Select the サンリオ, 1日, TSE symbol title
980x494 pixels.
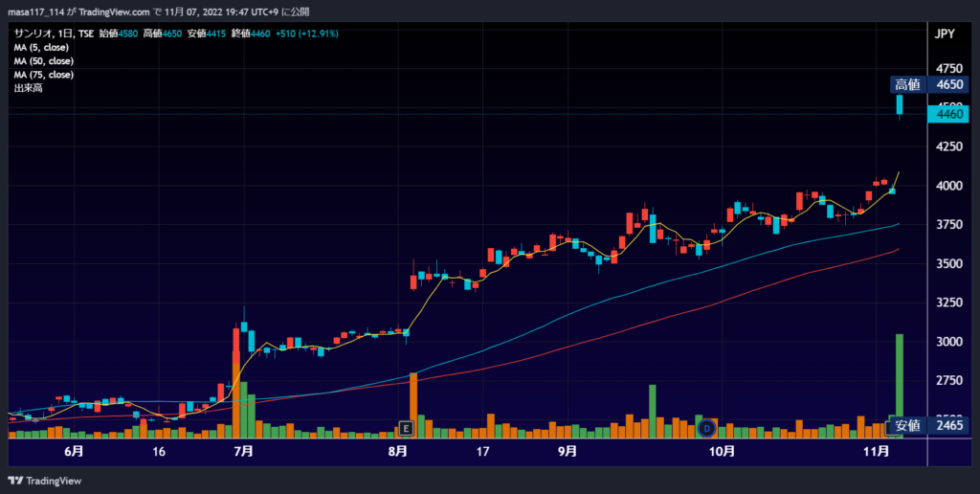coord(54,34)
